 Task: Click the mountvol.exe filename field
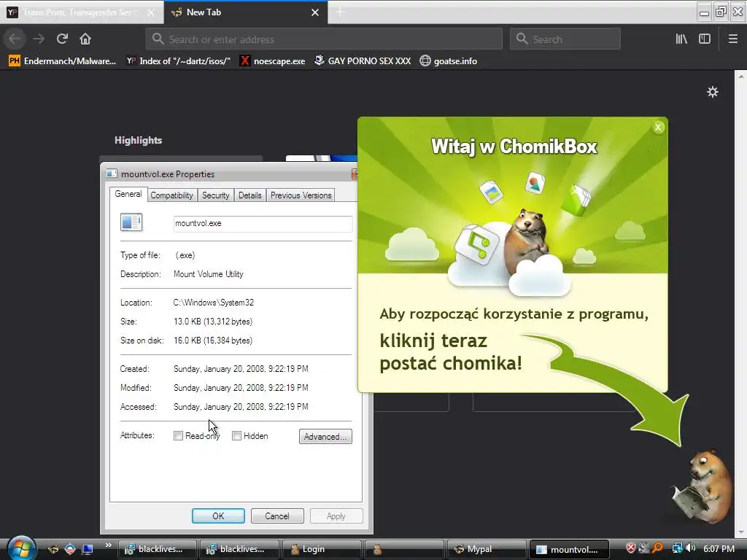click(x=263, y=223)
